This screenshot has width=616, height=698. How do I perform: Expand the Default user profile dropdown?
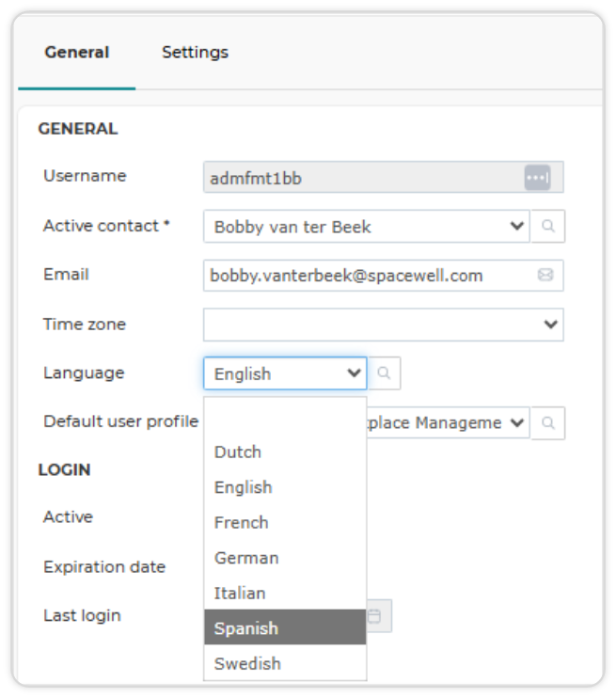pyautogui.click(x=516, y=422)
